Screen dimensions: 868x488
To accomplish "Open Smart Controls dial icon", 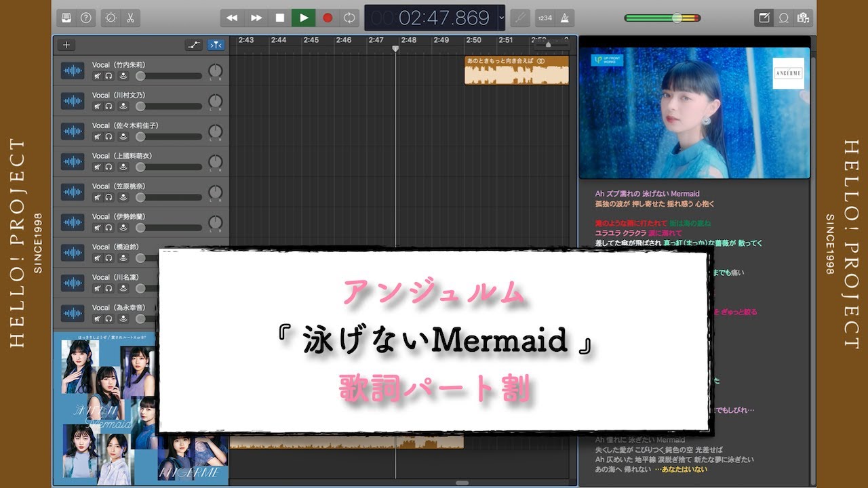I will (x=111, y=18).
